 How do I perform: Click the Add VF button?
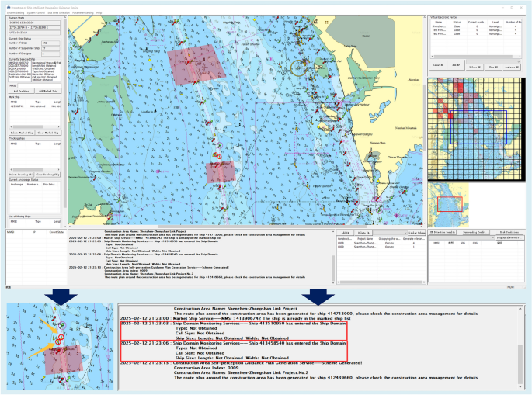(456, 64)
